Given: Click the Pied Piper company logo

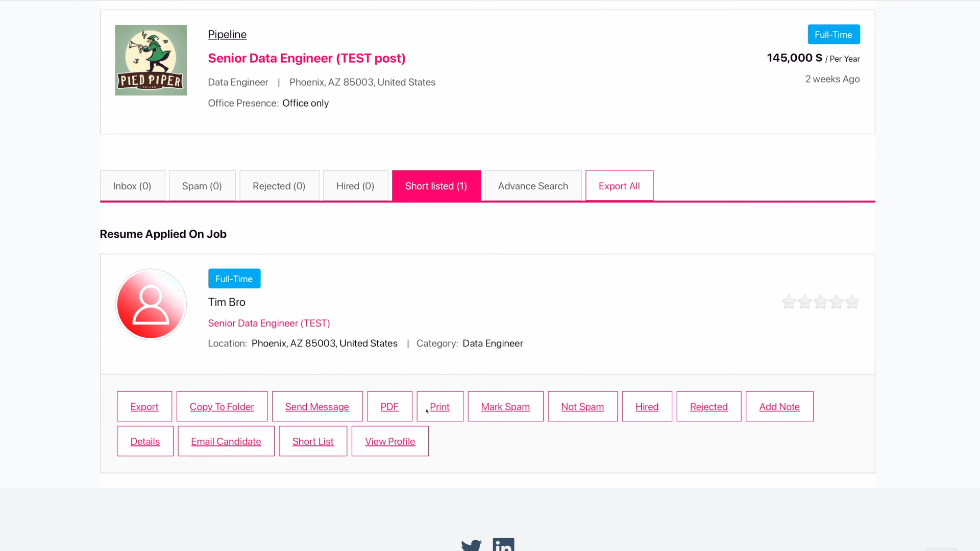Looking at the screenshot, I should coord(151,60).
